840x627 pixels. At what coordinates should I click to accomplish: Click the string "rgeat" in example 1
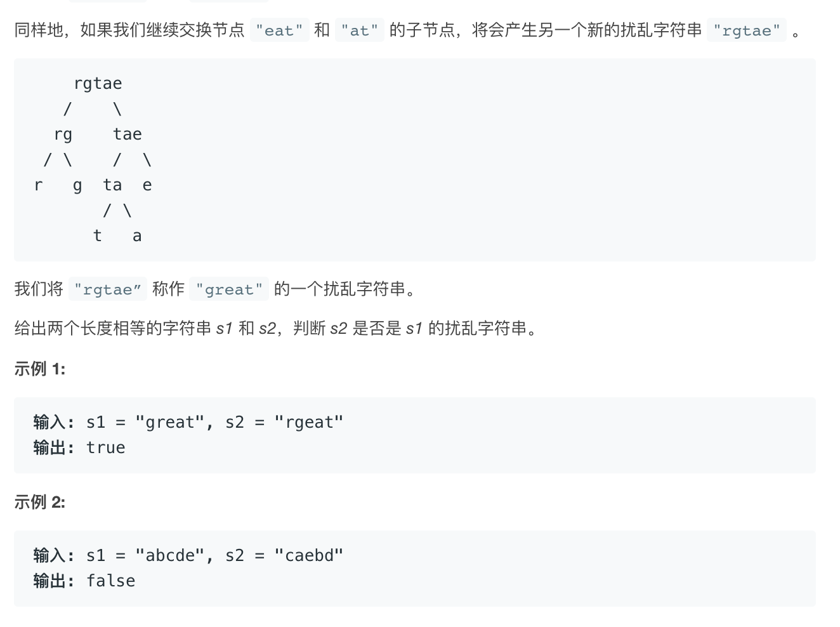[309, 422]
